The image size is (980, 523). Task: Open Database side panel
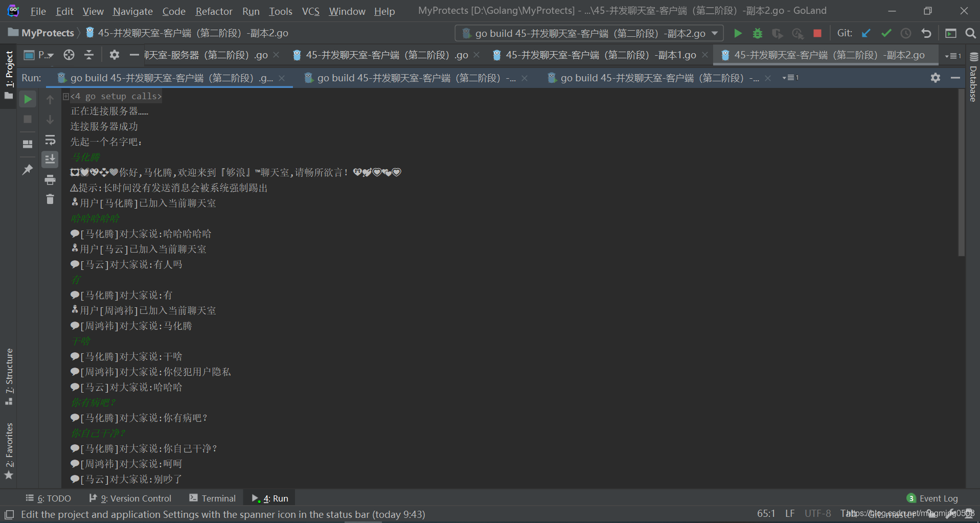tap(973, 77)
